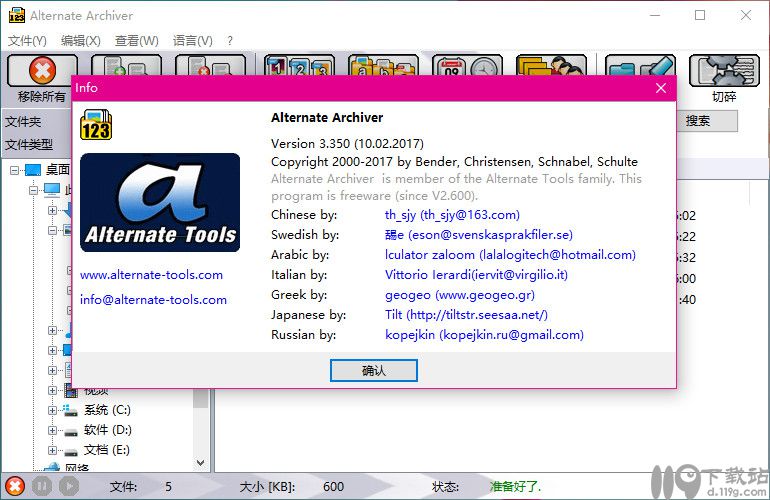Click the folder tree scrollbar down arrow
770x500 pixels.
pos(200,462)
